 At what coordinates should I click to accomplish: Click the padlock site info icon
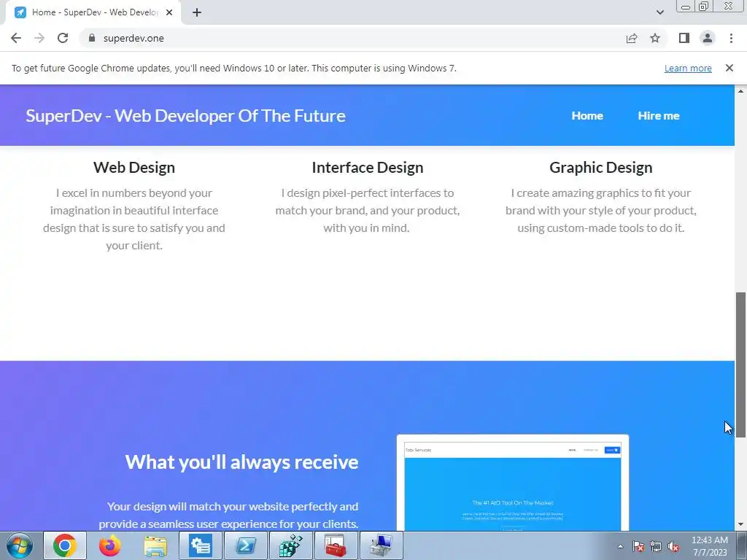pos(92,38)
